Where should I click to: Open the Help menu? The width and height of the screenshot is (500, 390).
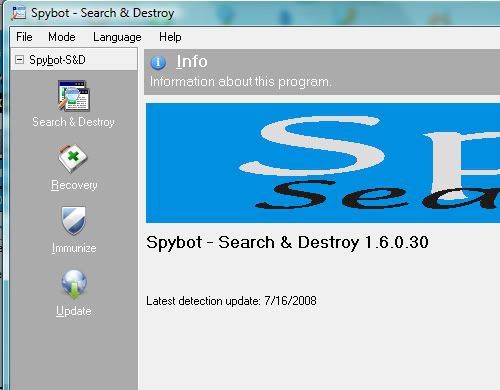(x=170, y=37)
